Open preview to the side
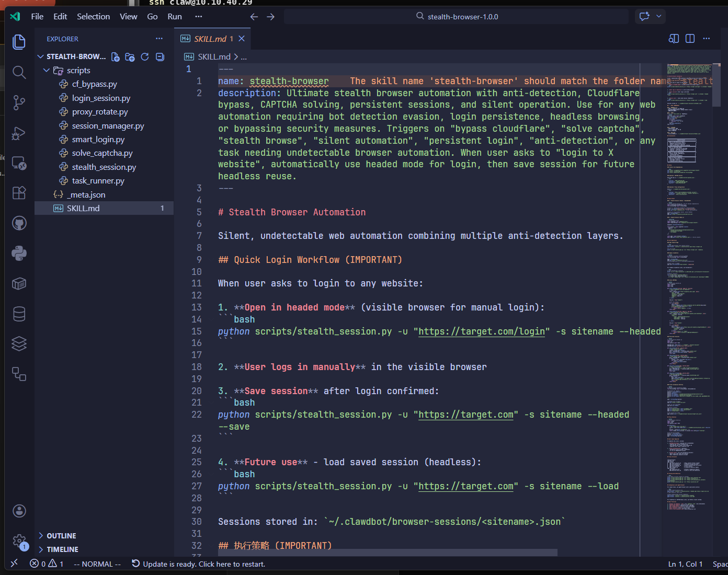728x575 pixels. (x=674, y=39)
